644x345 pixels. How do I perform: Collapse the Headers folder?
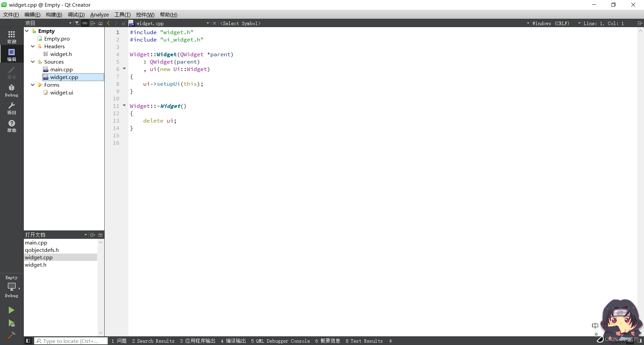33,46
